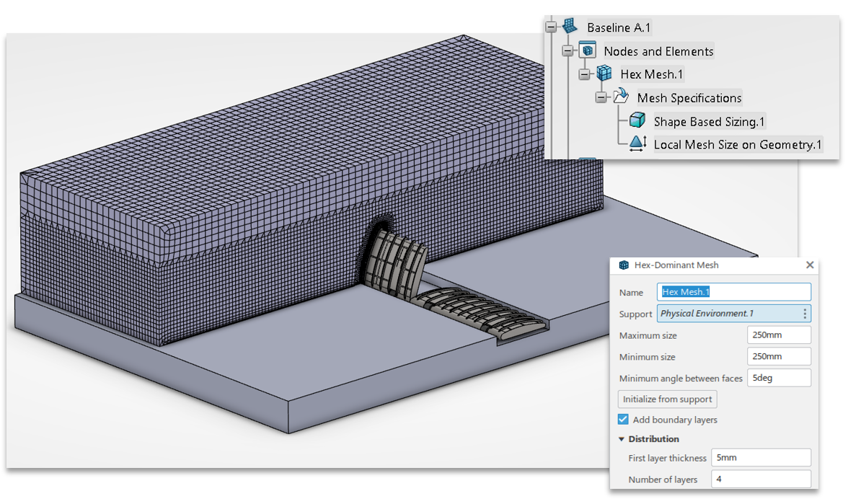Click the Hex-Dominant Mesh dialog header icon
Screen dimensions: 848x504
(x=623, y=265)
